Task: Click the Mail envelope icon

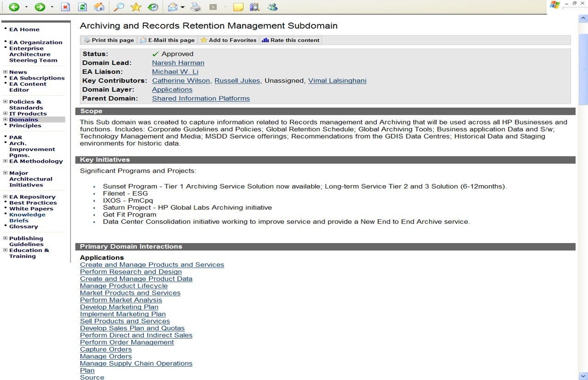Action: pos(173,7)
